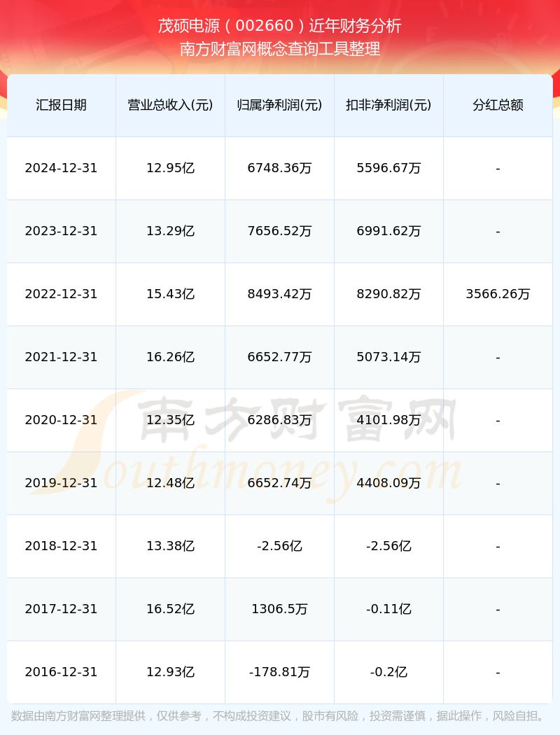This screenshot has height=735, width=560.
Task: Click the date cell 2017-12-31
Action: 62,609
